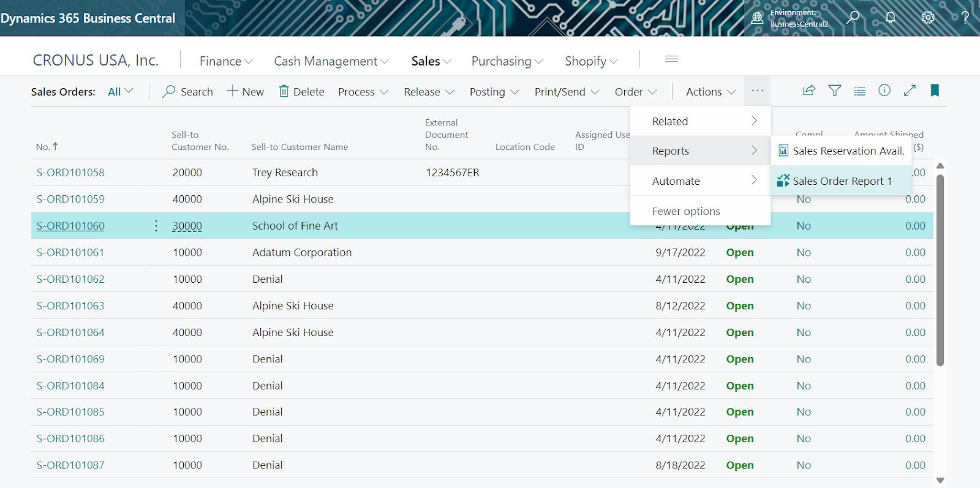
Task: Open the Print/Send dropdown
Action: coord(567,92)
